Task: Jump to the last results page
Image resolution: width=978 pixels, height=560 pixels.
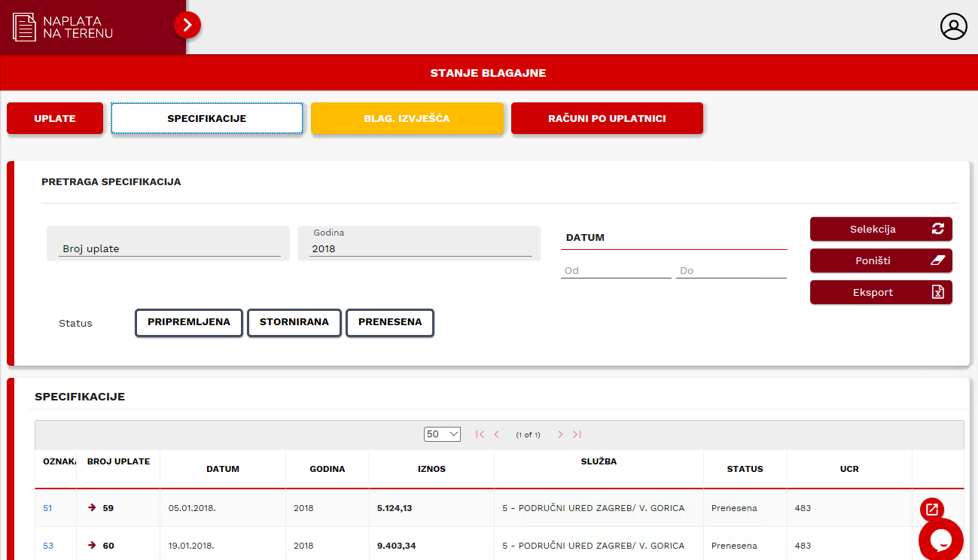Action: click(577, 434)
